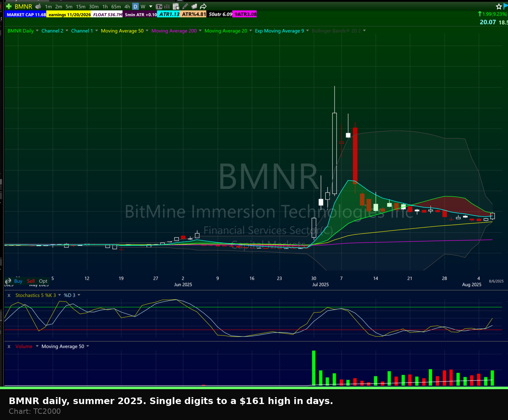Click the Aug 2025 axis label
The width and height of the screenshot is (508, 420).
click(x=472, y=284)
